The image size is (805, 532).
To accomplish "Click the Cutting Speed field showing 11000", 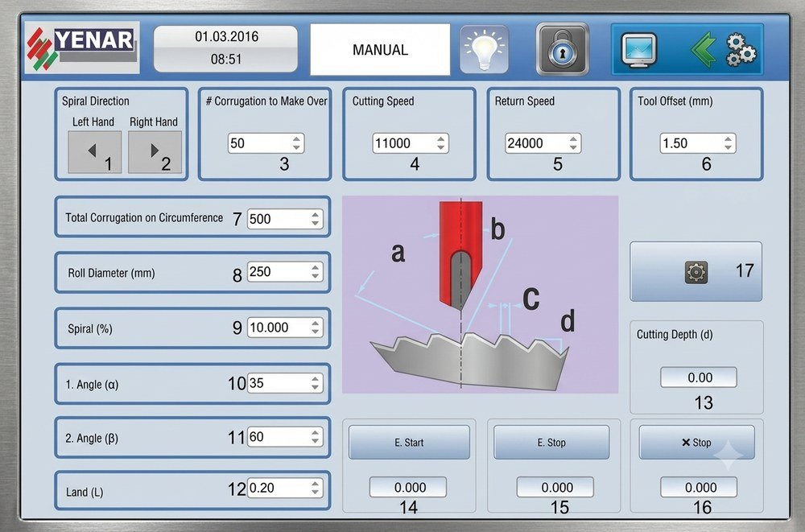I will tap(411, 143).
